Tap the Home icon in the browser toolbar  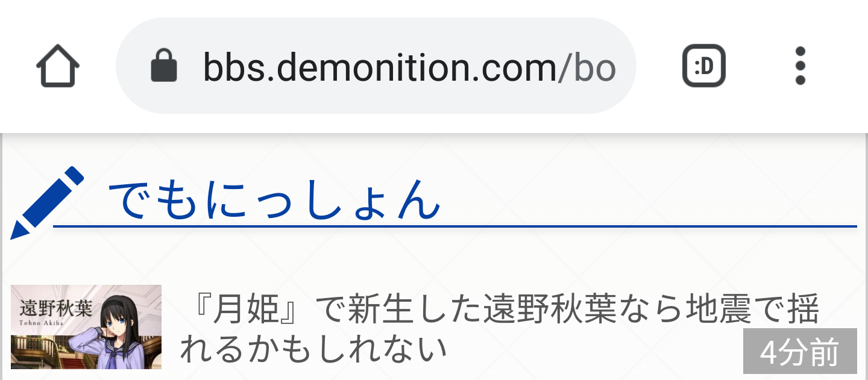point(58,66)
